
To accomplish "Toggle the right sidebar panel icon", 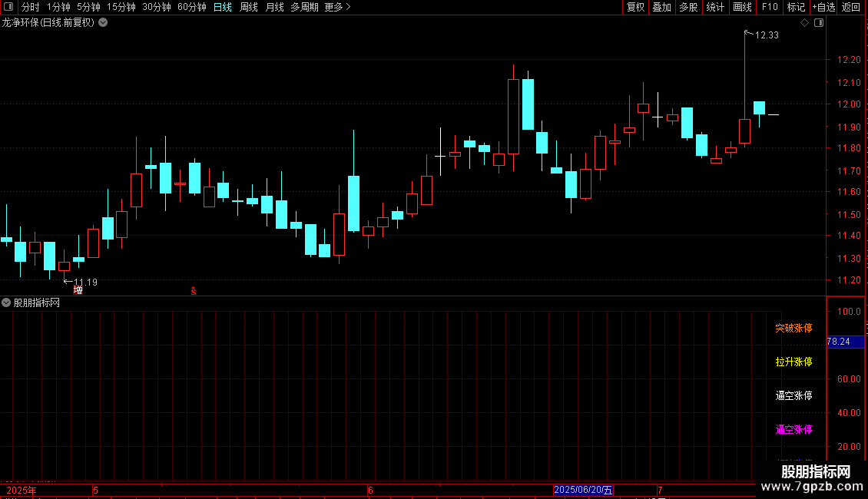I will [819, 23].
